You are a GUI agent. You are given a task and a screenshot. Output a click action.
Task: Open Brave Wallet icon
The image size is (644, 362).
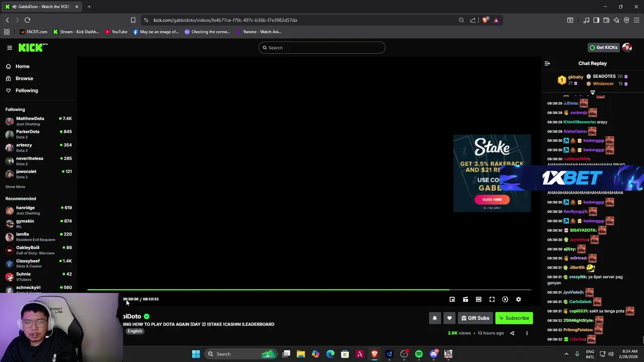tap(606, 20)
